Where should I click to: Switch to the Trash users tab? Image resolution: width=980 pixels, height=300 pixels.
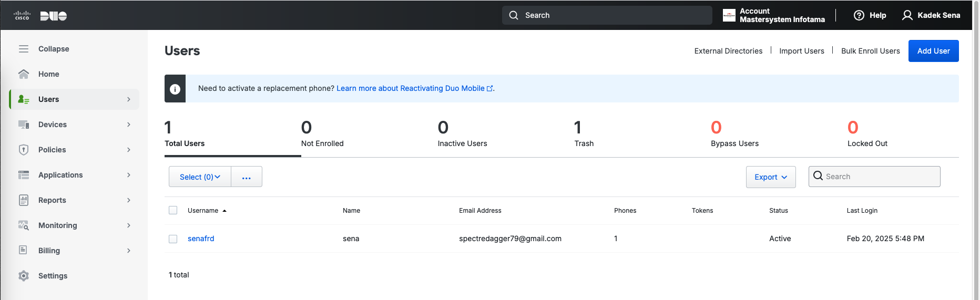pyautogui.click(x=584, y=135)
